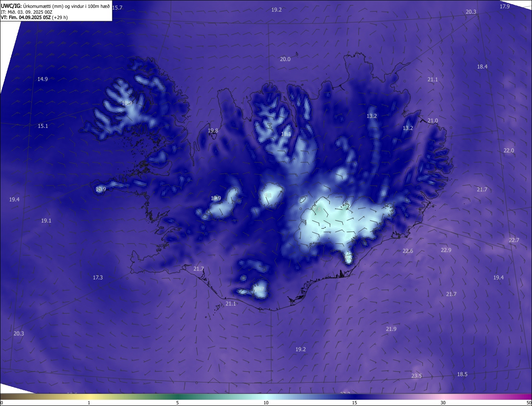
Task: Click the 21.9 value label
Action: (391, 329)
